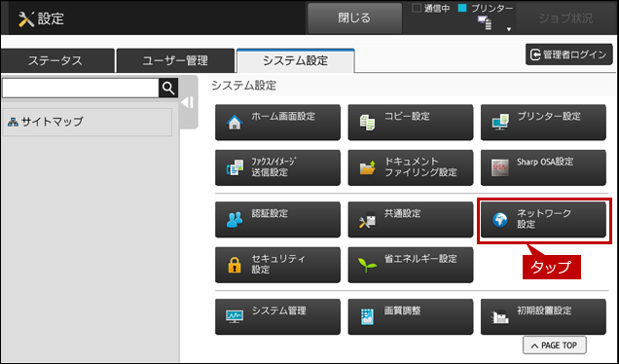Viewport: 619px width, 364px height.
Task: Click the 管理者ログイン button
Action: pos(568,55)
